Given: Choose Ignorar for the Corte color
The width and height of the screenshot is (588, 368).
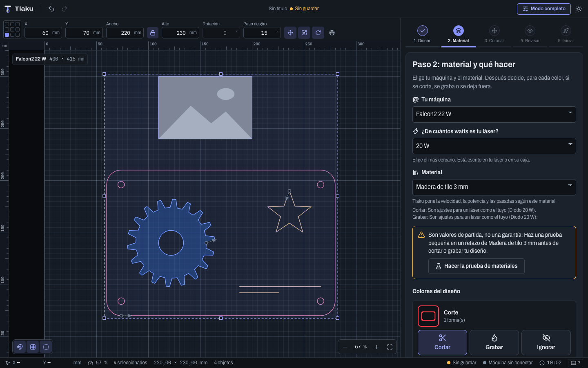Looking at the screenshot, I should [546, 343].
